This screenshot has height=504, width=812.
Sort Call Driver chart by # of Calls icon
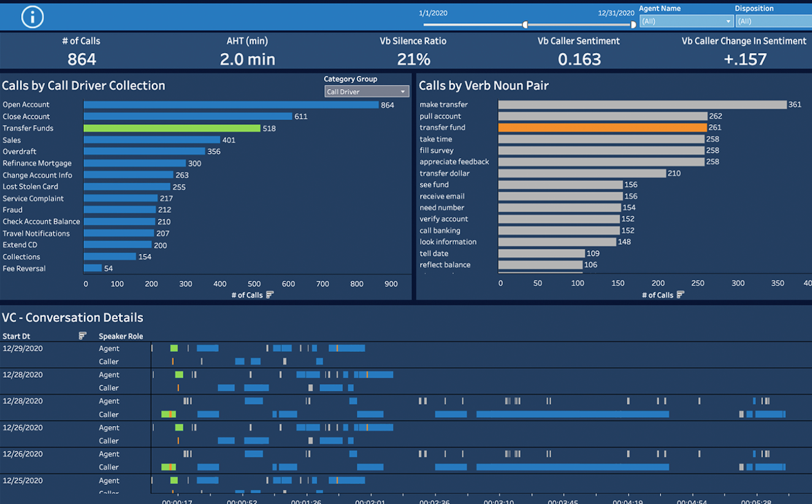[270, 295]
